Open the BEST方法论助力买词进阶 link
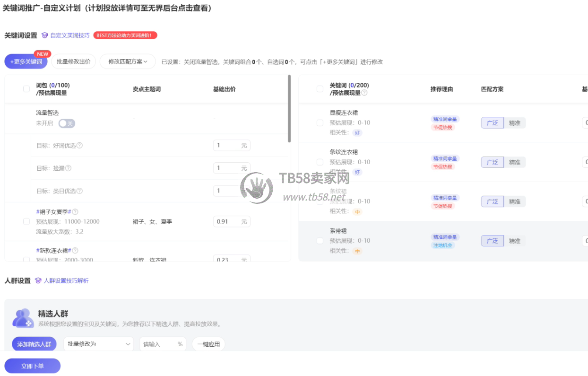 [x=126, y=35]
